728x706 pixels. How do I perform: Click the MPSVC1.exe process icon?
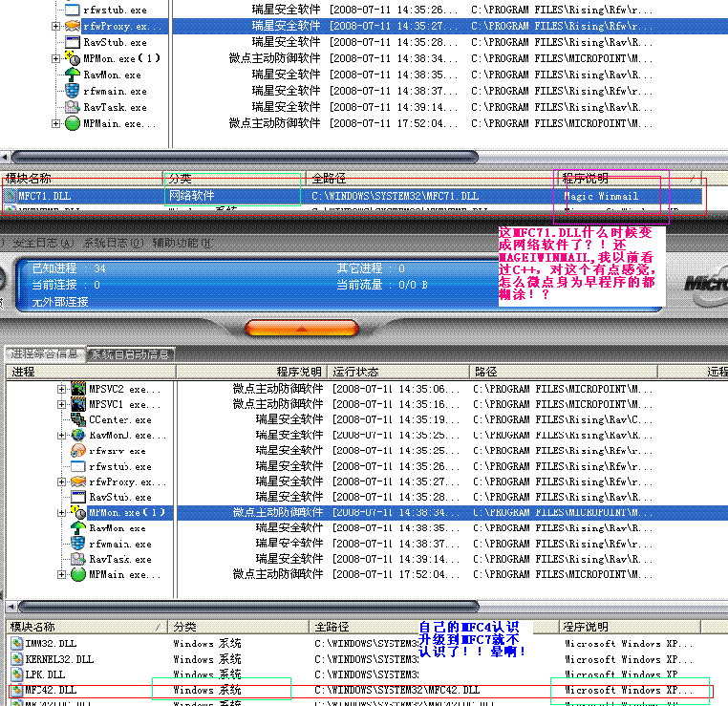point(78,404)
